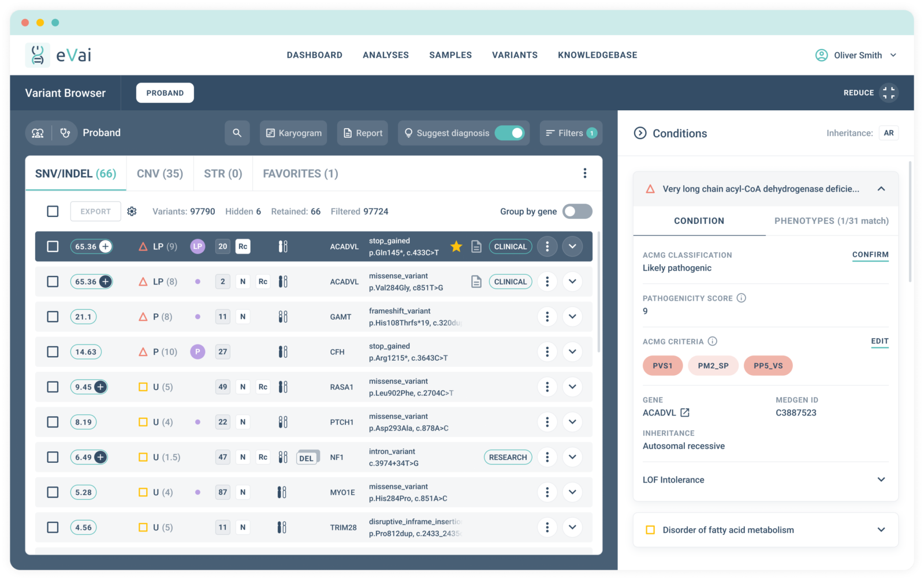
Task: Check the GAMT row checkbox
Action: click(53, 316)
